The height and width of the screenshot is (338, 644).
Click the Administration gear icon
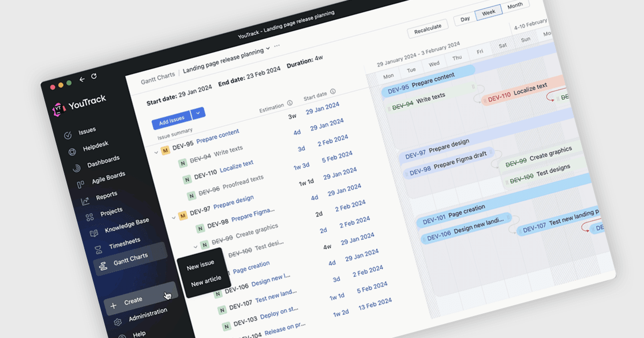coord(118,322)
